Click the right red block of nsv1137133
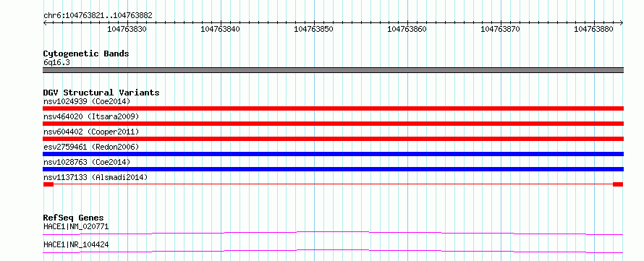Image resolution: width=644 pixels, height=261 pixels. point(618,184)
